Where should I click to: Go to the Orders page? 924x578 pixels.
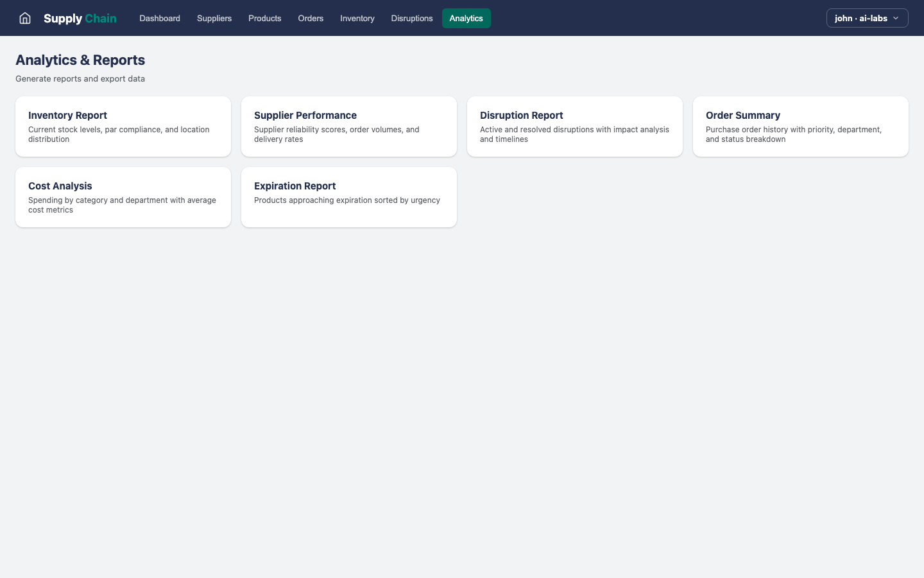pyautogui.click(x=311, y=19)
